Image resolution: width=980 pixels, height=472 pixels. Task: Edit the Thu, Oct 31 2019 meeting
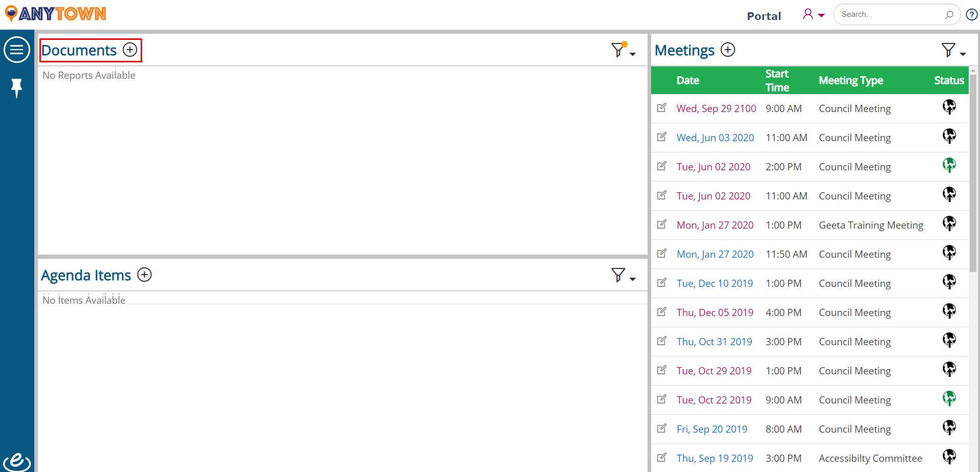click(x=662, y=341)
